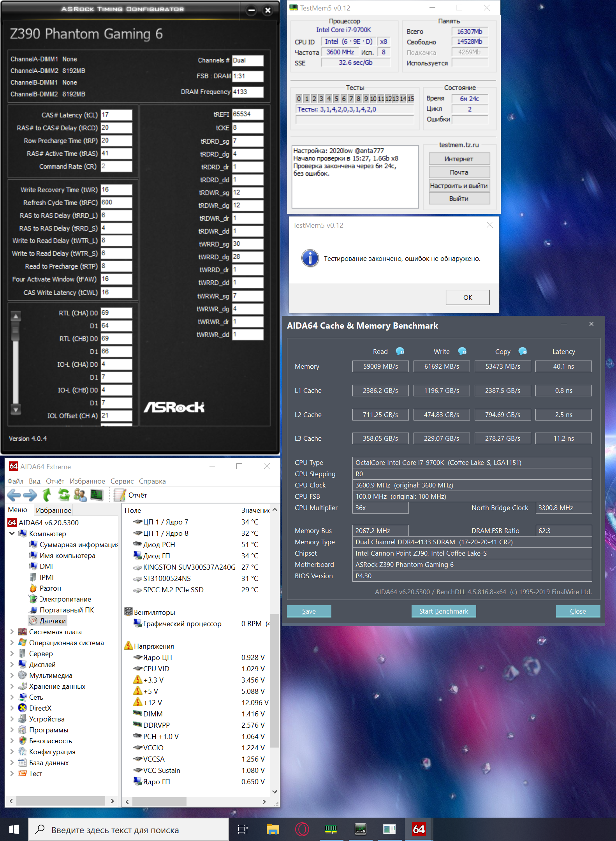Screen dimensions: 616x841
Task: Click the DRAM Frequency field in ASRock
Action: click(248, 92)
